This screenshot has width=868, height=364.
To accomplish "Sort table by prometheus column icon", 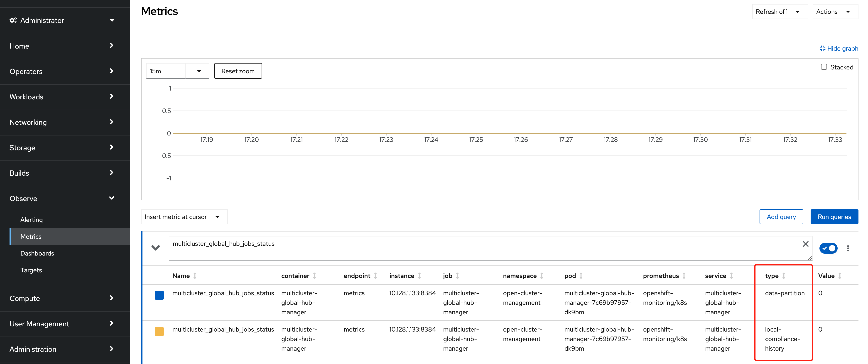I will point(684,276).
